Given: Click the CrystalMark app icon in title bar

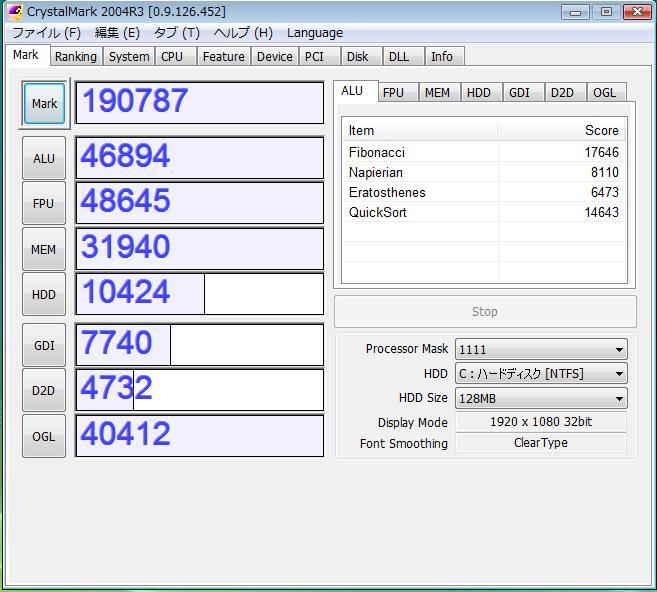Looking at the screenshot, I should [x=15, y=11].
